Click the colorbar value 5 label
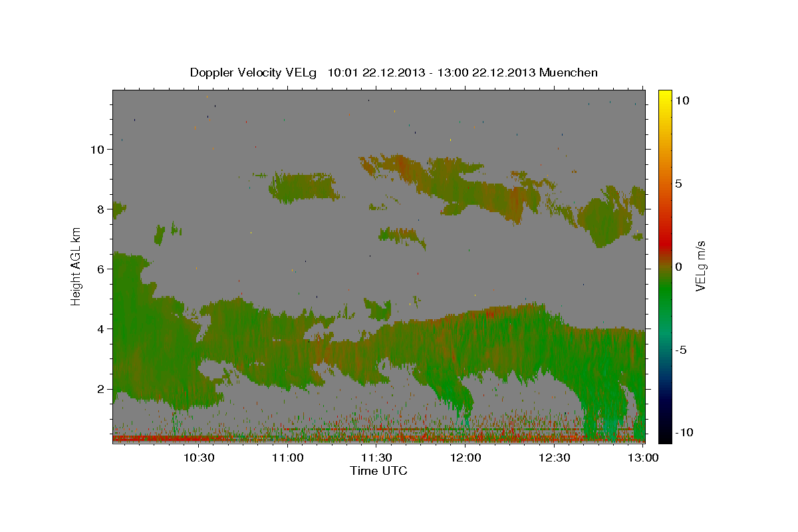This screenshot has width=798, height=532. coord(678,184)
